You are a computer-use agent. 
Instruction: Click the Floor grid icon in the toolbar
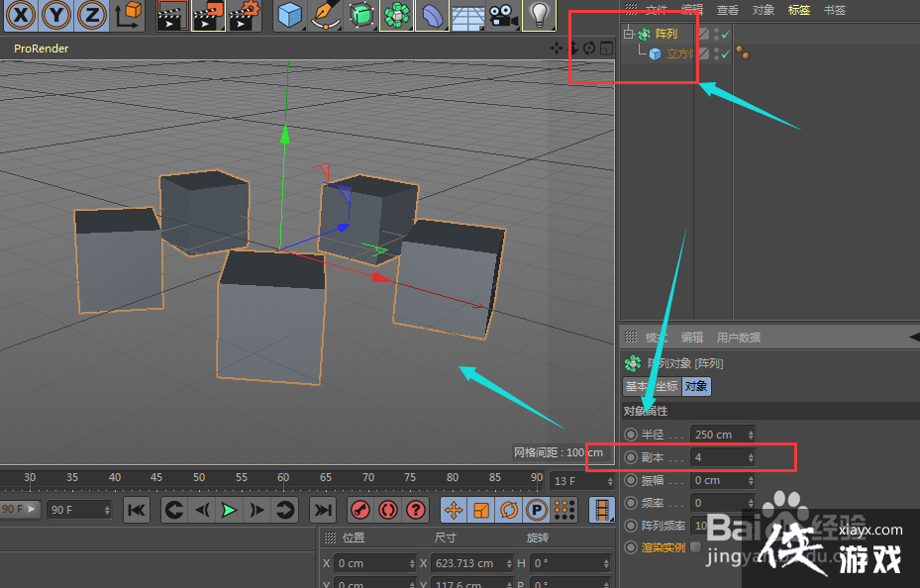(467, 15)
